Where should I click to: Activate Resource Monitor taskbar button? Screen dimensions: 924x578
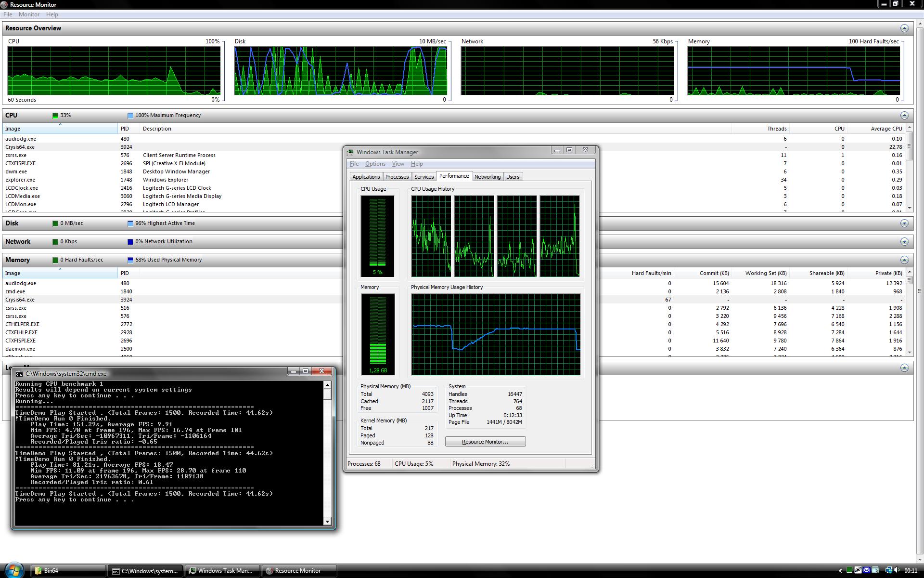(x=299, y=571)
